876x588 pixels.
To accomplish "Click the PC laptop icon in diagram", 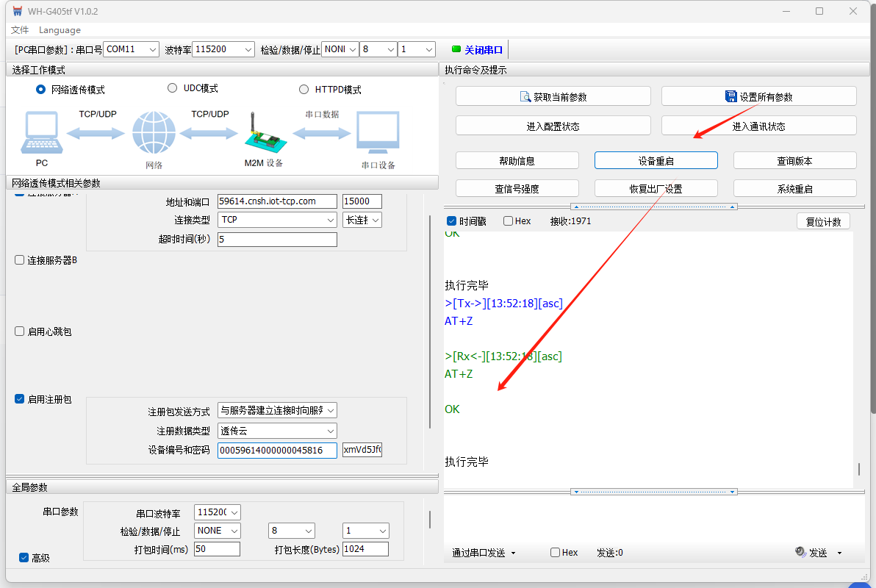I will [41, 133].
